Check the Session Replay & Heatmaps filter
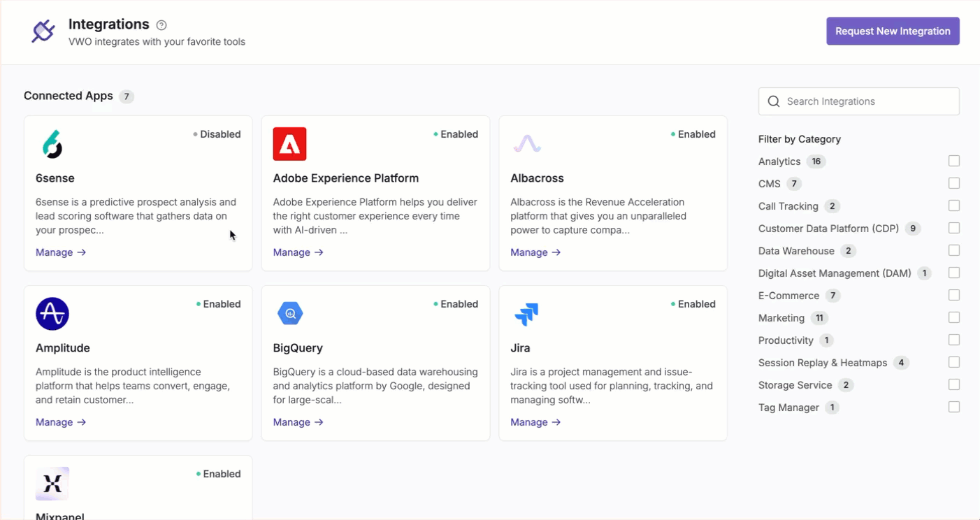 coord(954,363)
